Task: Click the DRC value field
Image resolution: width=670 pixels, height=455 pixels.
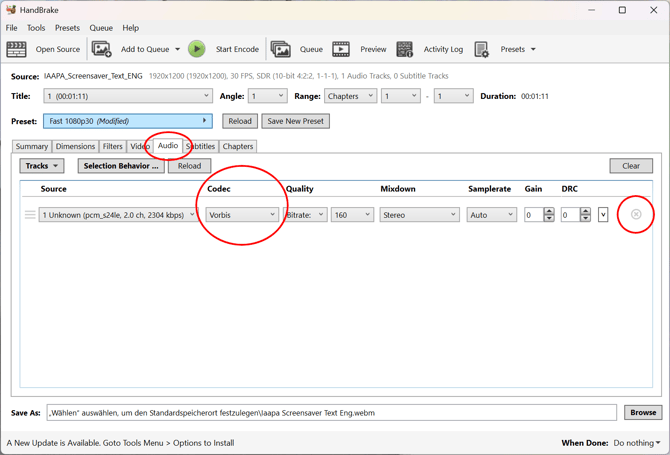Action: pos(571,214)
